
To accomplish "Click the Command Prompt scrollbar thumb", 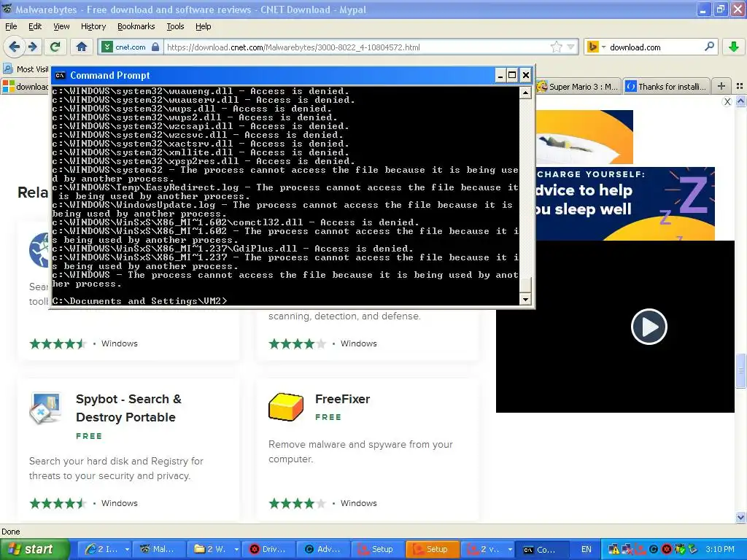I will 525,285.
